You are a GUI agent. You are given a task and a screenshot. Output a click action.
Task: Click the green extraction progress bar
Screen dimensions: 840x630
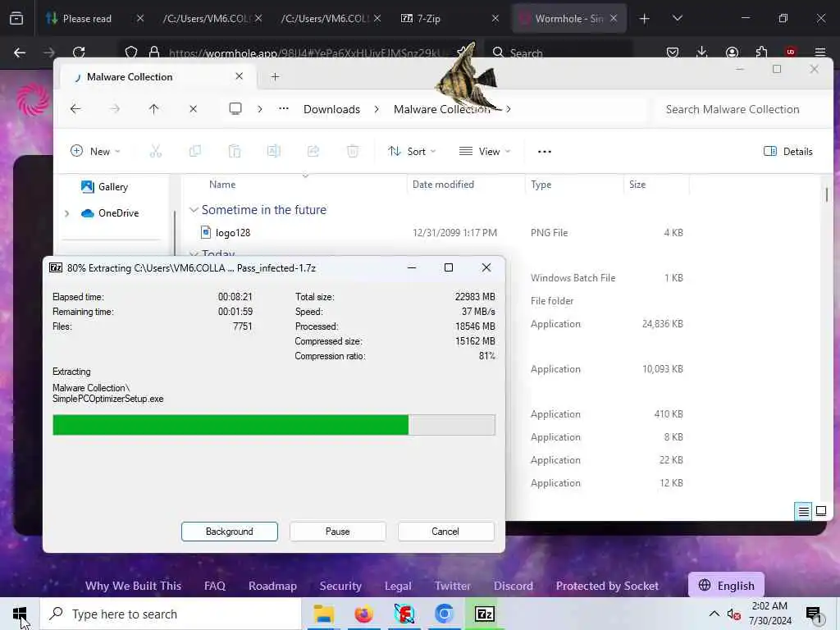(274, 425)
